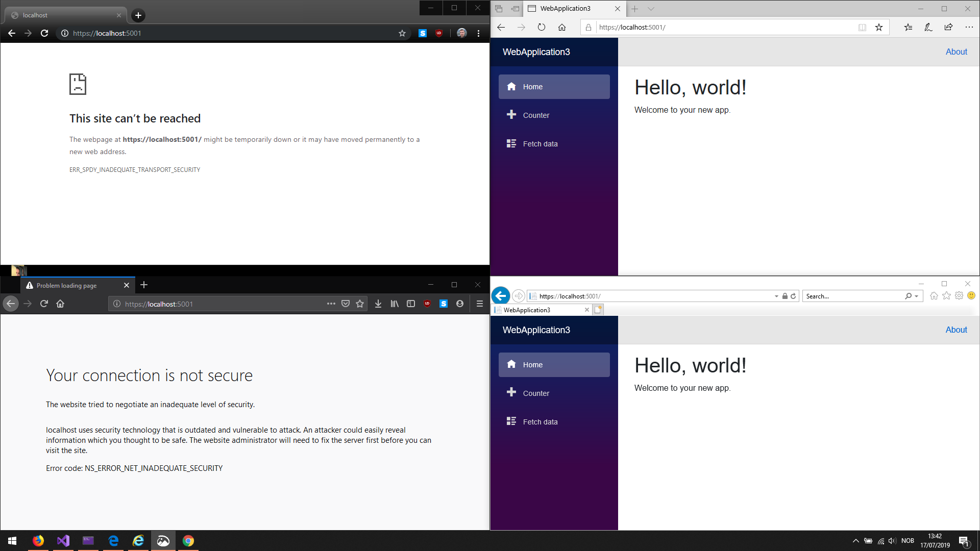
Task: Toggle the Firefox sidebar
Action: (x=411, y=304)
